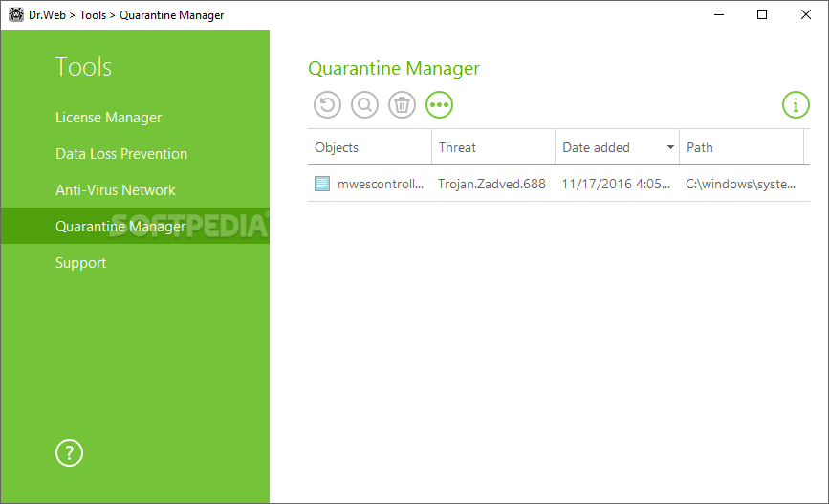This screenshot has width=829, height=504.
Task: Minimize the Dr.Web window
Action: click(718, 14)
